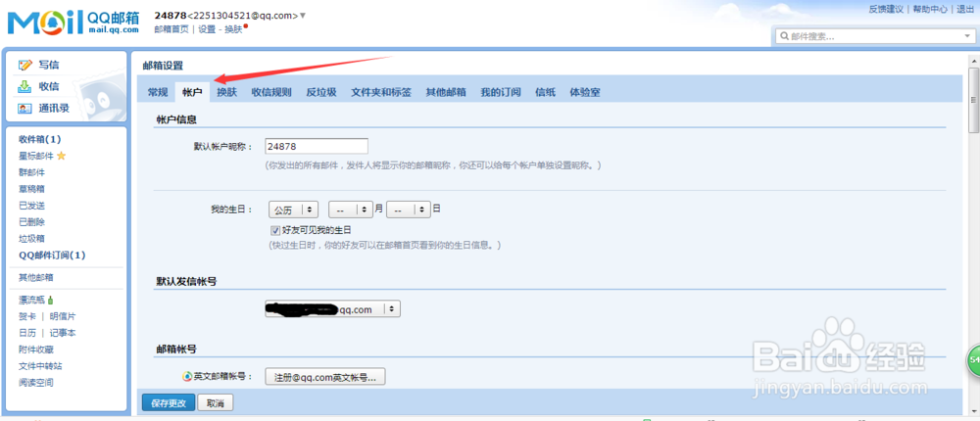Open the 通讯录 contacts link
Screen dimensions: 980x421
pyautogui.click(x=54, y=108)
